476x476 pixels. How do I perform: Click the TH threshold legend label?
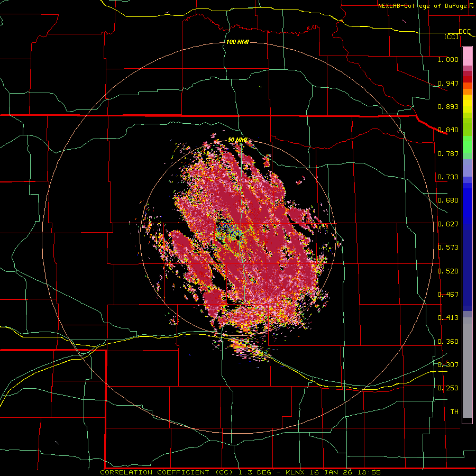pyautogui.click(x=454, y=412)
